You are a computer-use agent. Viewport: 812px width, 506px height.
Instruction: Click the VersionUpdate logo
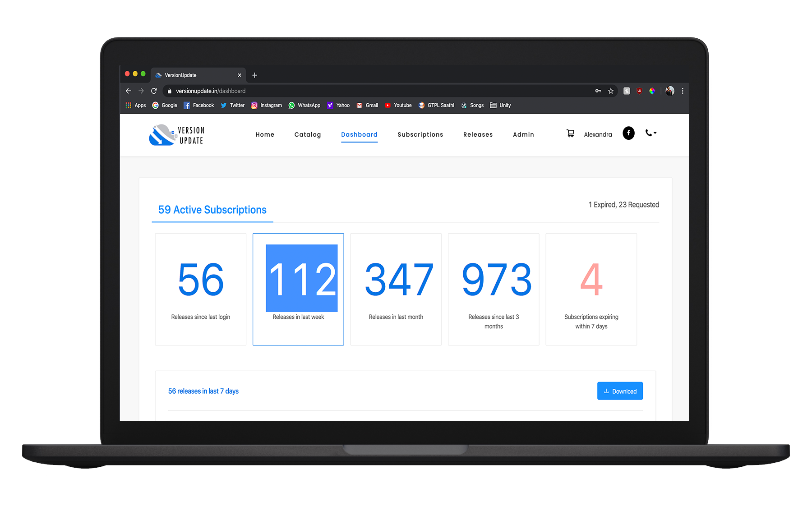tap(177, 135)
